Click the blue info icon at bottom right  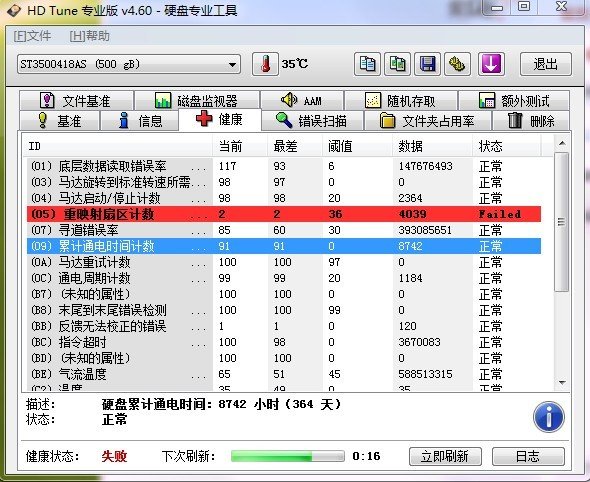point(549,417)
